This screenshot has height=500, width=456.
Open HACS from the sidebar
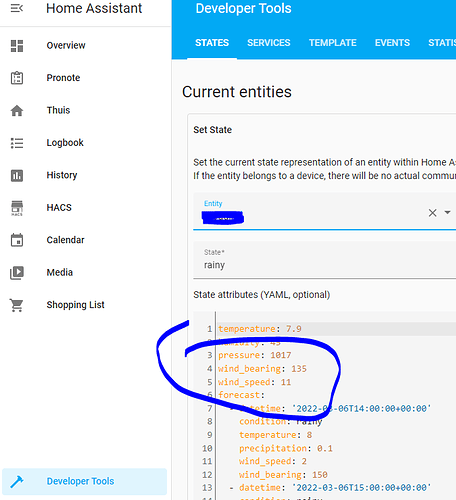[x=59, y=207]
